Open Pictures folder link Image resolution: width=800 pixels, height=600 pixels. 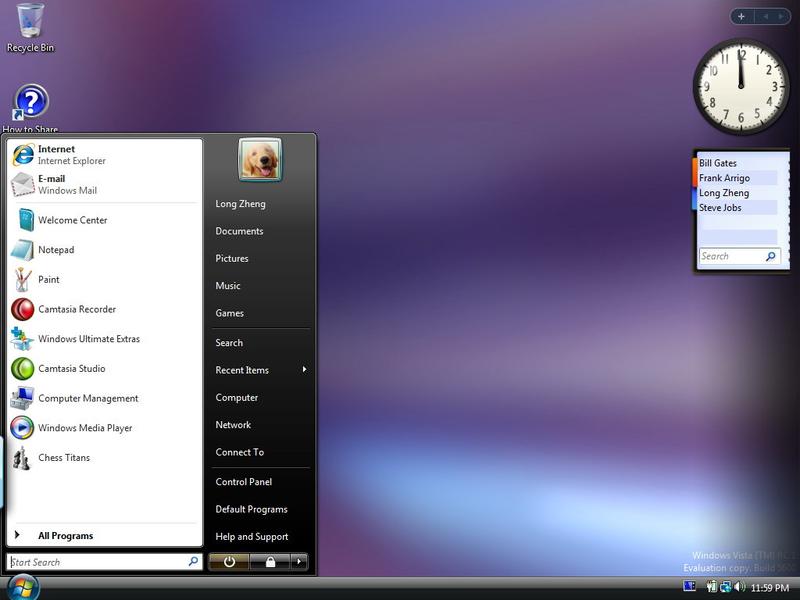click(x=232, y=258)
